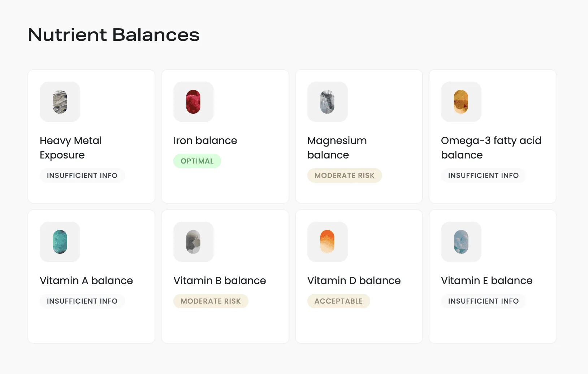Click the Heavy Metal Exposure capsule icon
Image resolution: width=588 pixels, height=374 pixels.
[x=60, y=102]
